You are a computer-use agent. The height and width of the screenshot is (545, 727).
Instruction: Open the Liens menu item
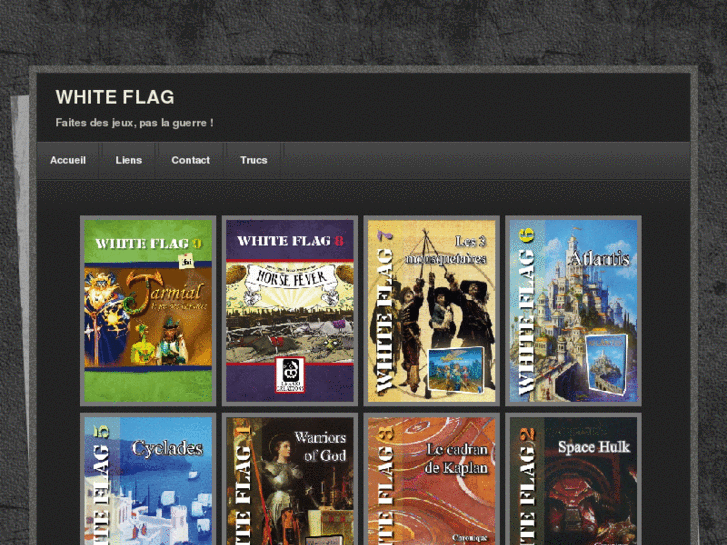click(x=128, y=160)
